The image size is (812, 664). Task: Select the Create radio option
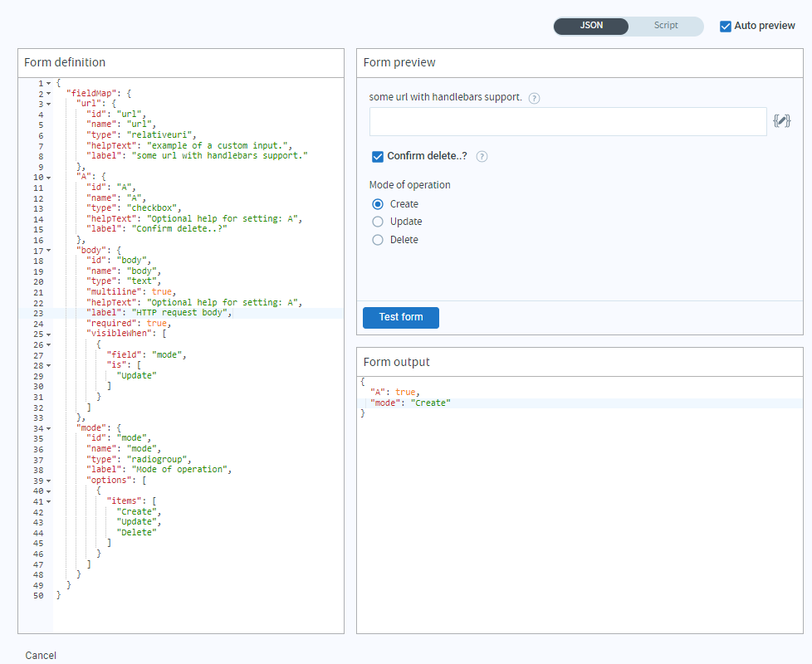point(378,204)
